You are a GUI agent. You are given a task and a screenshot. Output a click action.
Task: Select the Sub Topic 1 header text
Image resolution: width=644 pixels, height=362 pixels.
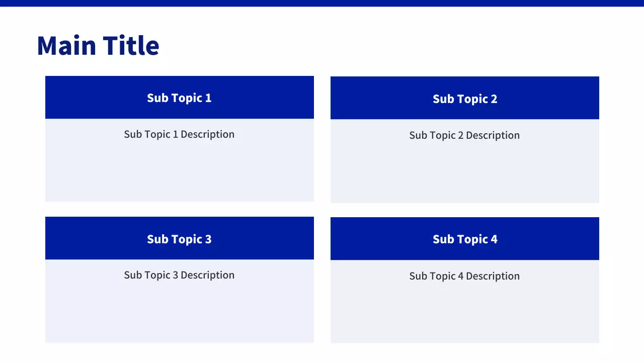click(x=179, y=98)
